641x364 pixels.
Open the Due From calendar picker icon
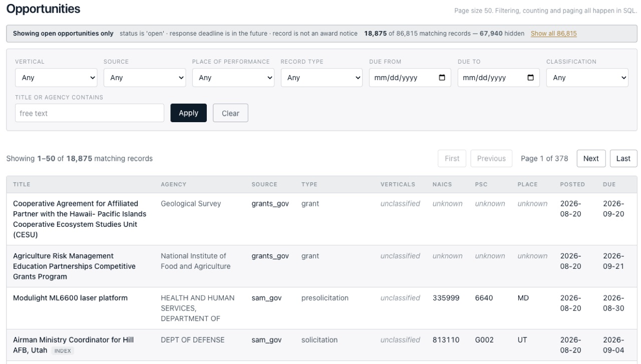(442, 78)
